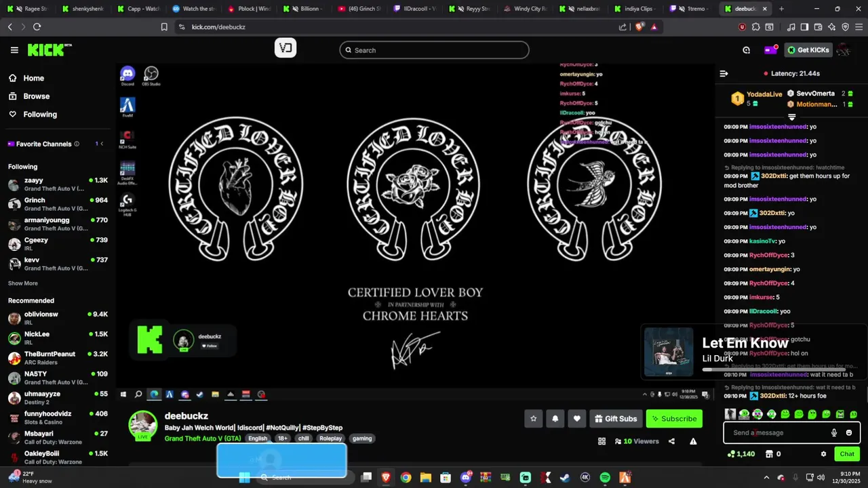Click YodadaLive top gifter entry
This screenshot has width=868, height=488.
point(756,98)
